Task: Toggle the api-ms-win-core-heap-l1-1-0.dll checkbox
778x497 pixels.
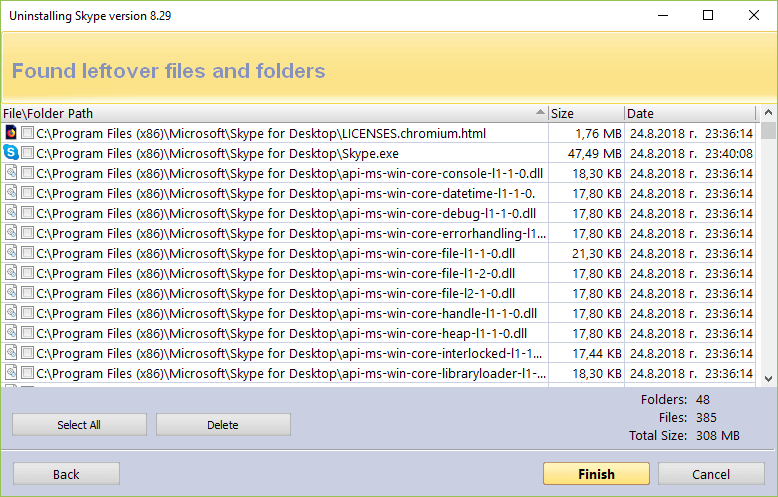Action: (27, 333)
